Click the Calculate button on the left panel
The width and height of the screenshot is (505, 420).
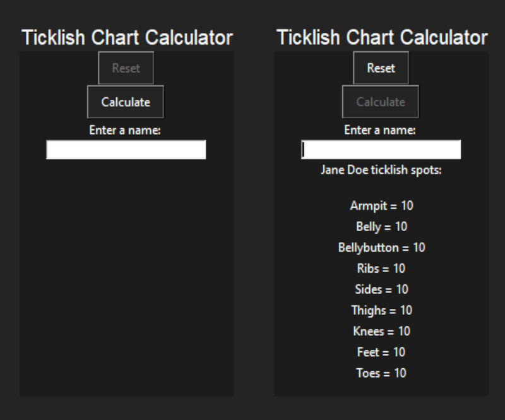point(125,102)
